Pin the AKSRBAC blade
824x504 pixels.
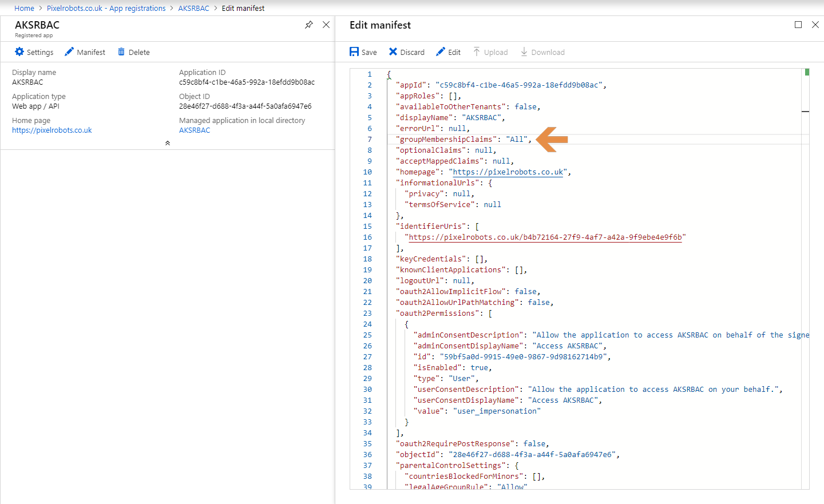308,25
